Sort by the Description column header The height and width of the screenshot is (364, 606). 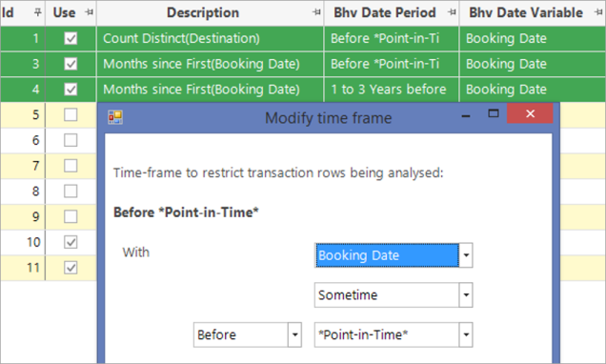pos(203,12)
